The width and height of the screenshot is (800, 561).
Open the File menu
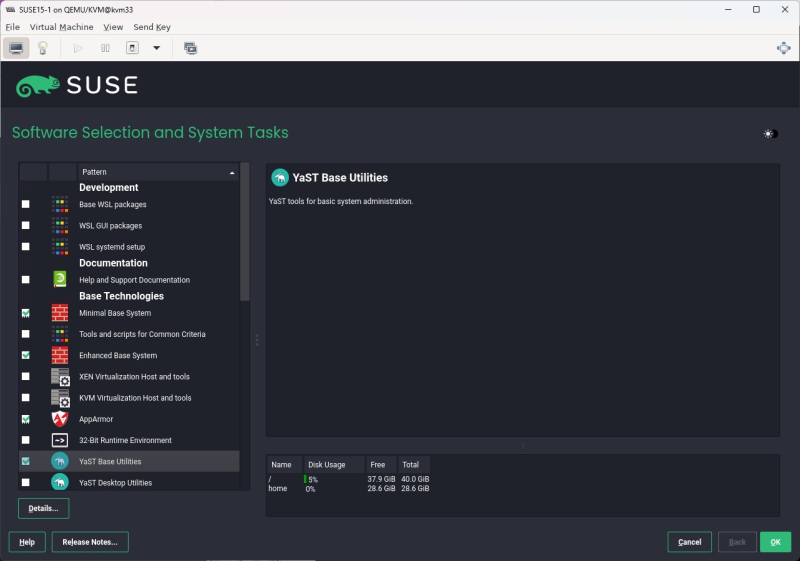pyautogui.click(x=13, y=27)
